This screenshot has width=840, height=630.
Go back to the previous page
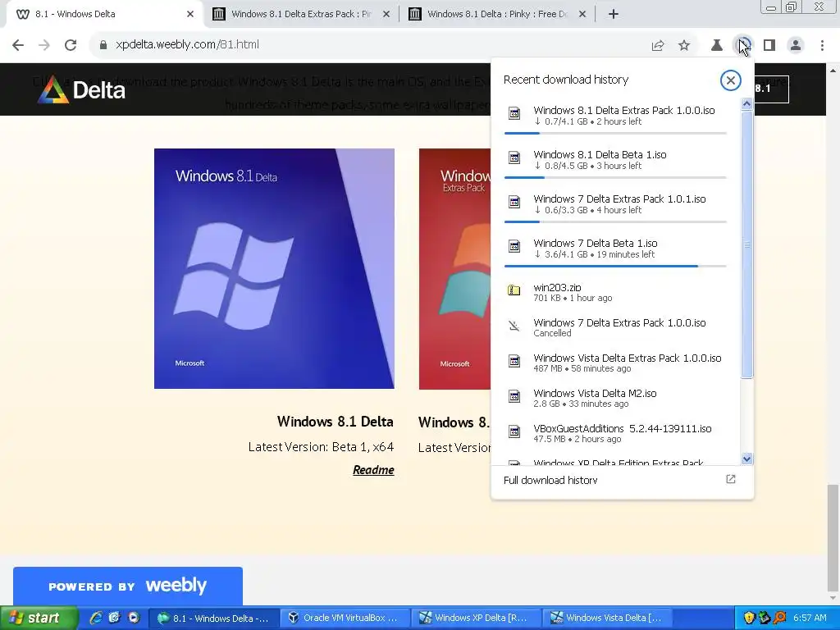coord(18,45)
